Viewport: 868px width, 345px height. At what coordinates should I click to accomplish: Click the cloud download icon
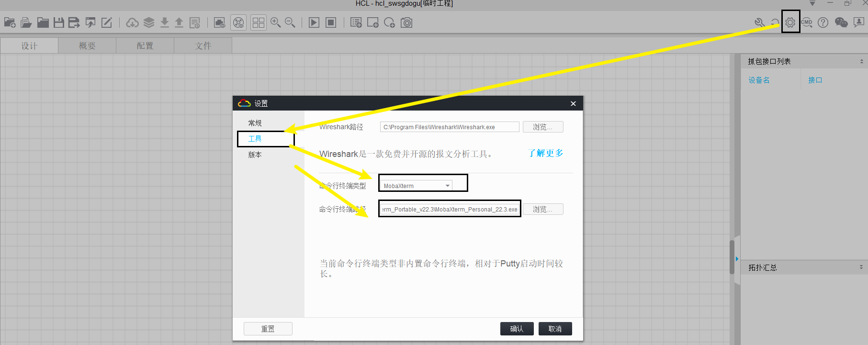coord(133,22)
